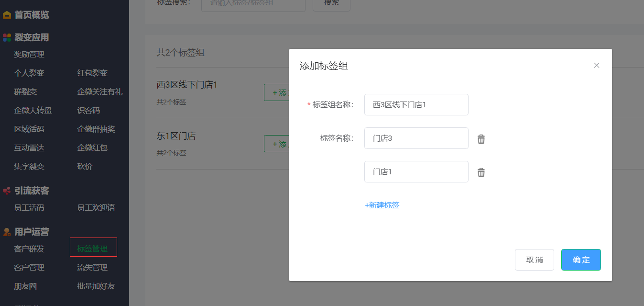
Task: Go to 红包裂变
Action: 92,73
